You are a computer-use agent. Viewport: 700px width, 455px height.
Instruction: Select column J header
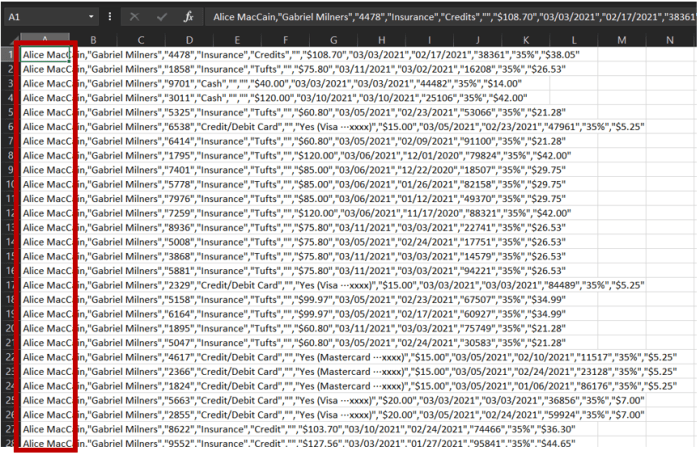click(478, 40)
